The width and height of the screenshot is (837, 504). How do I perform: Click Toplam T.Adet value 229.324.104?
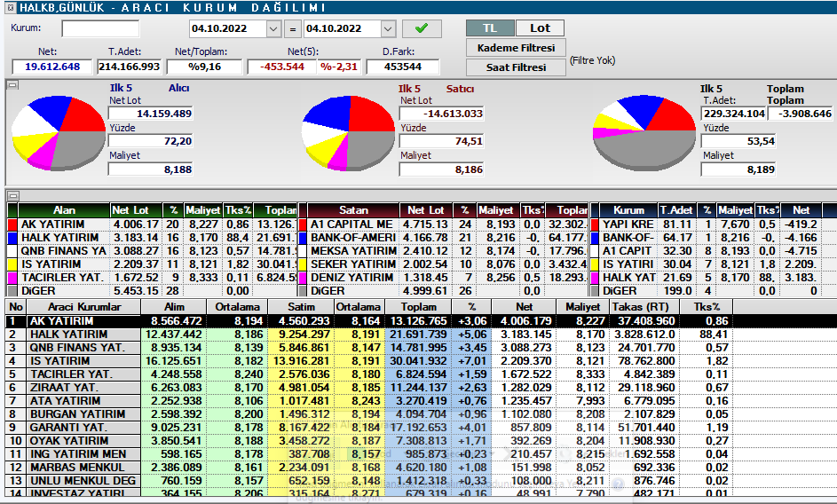pyautogui.click(x=734, y=114)
